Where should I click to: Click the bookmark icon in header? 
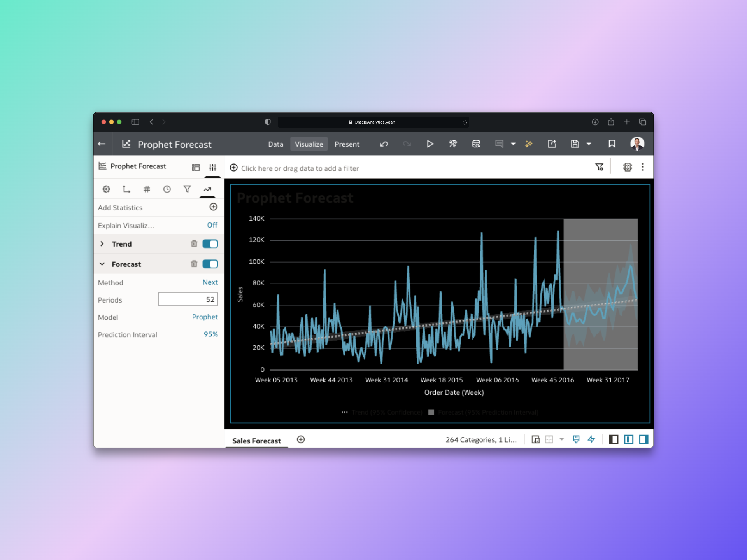(x=612, y=144)
